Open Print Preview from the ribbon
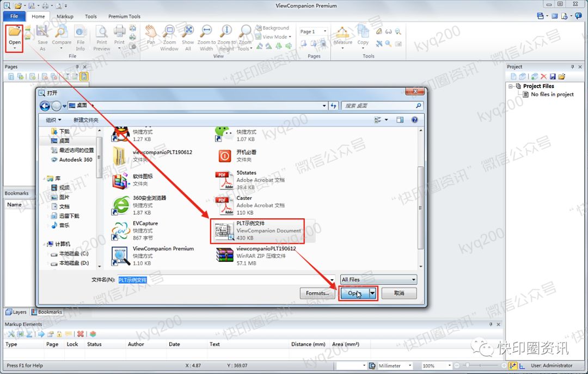588x374 pixels. [x=102, y=38]
